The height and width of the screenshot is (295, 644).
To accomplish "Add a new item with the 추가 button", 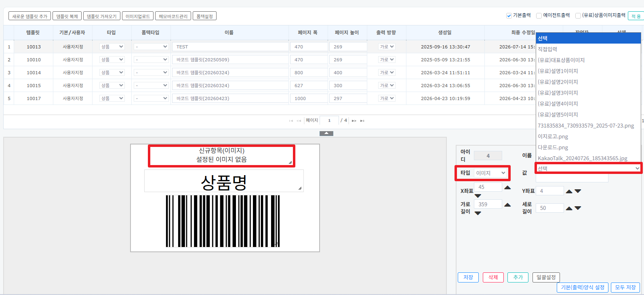I will [518, 277].
